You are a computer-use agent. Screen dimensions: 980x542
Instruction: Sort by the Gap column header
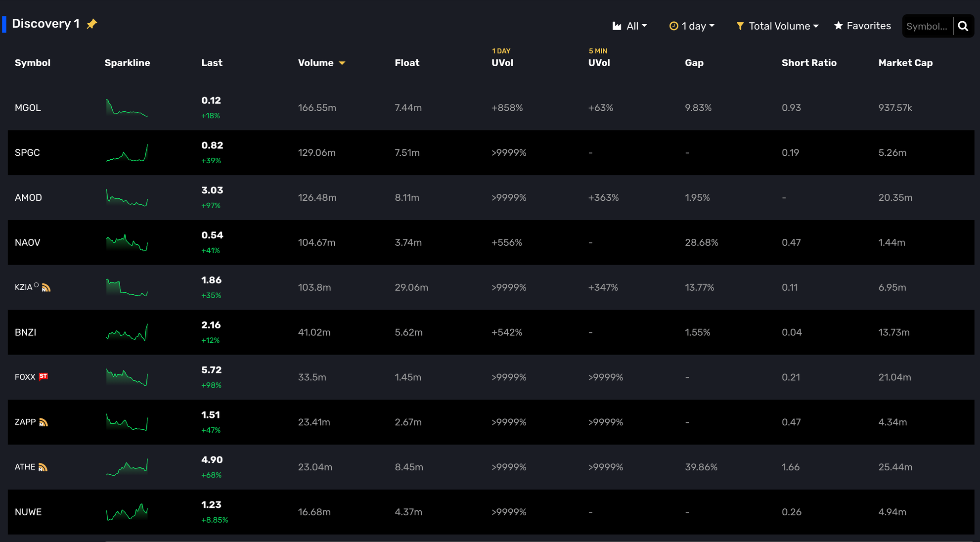pyautogui.click(x=694, y=63)
